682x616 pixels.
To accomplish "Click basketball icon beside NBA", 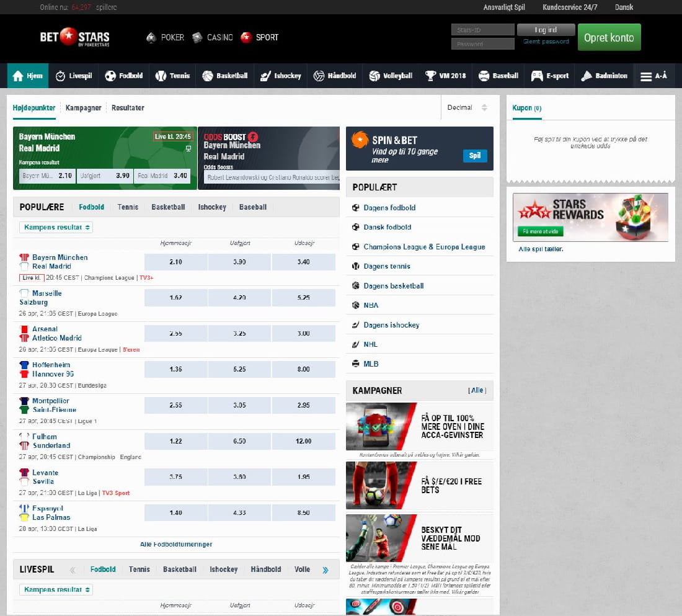I will click(x=355, y=305).
